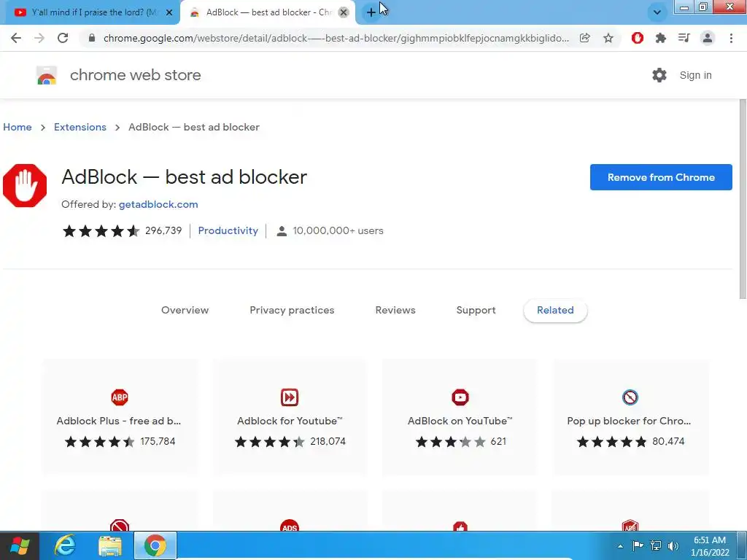Click the browser forward arrow
This screenshot has width=747, height=560.
click(x=39, y=38)
